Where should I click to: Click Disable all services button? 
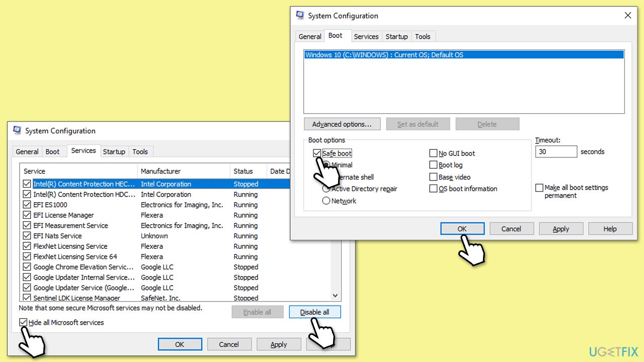click(315, 312)
